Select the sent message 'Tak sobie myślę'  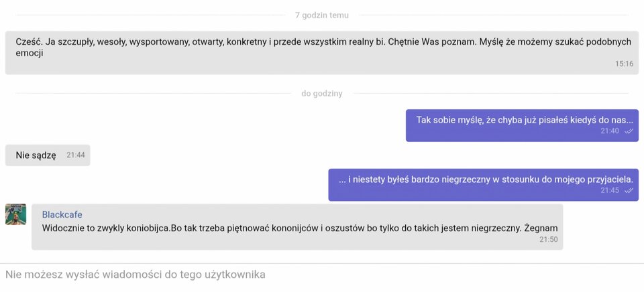point(524,120)
